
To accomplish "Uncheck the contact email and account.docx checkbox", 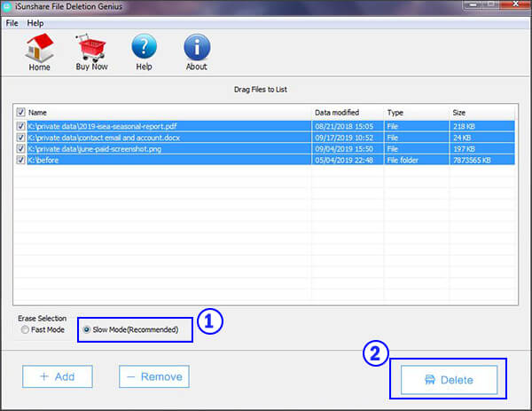I will point(20,138).
